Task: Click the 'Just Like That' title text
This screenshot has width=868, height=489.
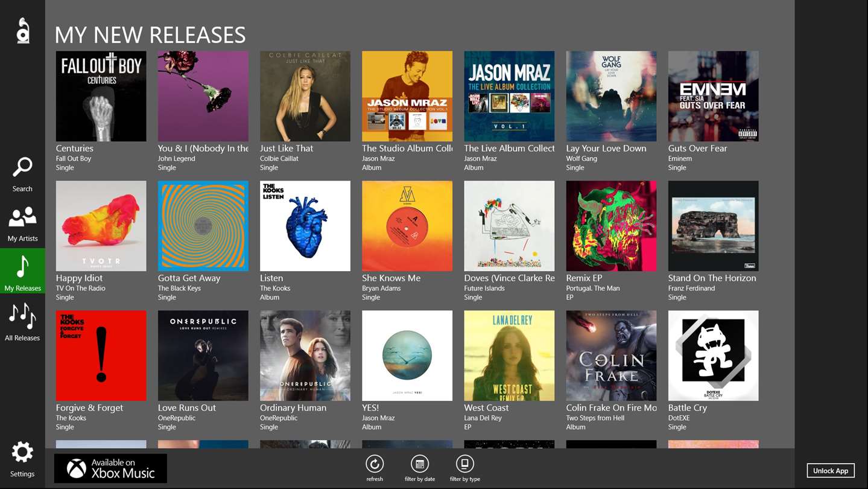Action: coord(287,149)
